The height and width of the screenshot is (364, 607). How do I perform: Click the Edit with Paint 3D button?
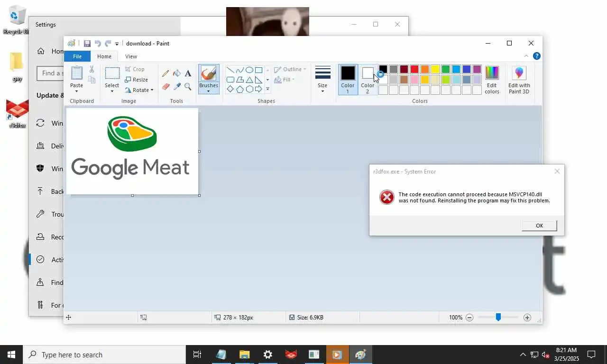(x=519, y=80)
